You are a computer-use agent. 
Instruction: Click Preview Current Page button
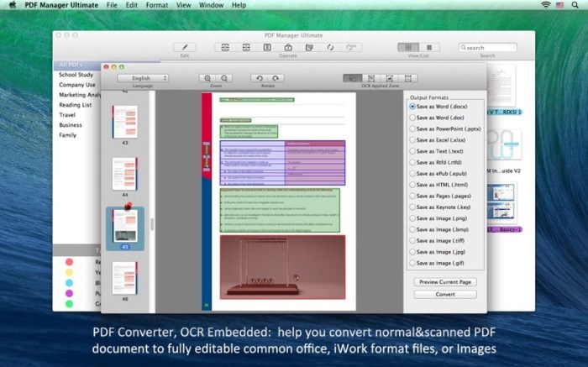coord(445,282)
